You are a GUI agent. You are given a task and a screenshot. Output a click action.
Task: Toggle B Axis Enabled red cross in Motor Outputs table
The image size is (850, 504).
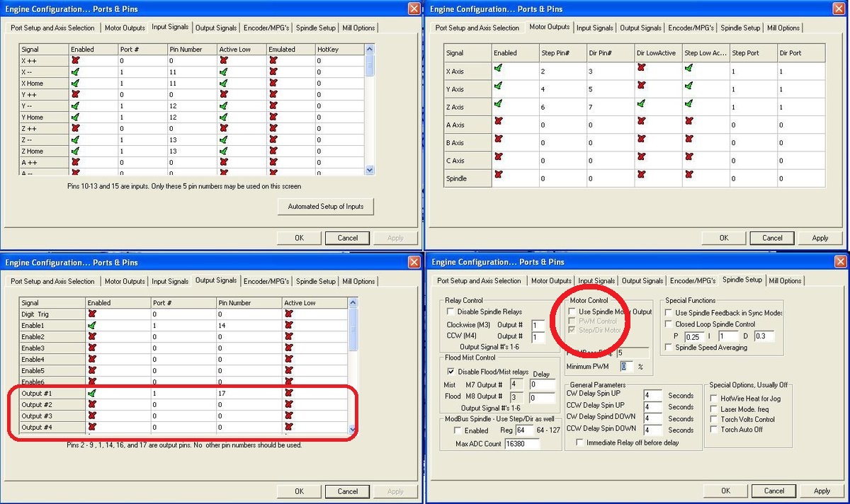499,139
